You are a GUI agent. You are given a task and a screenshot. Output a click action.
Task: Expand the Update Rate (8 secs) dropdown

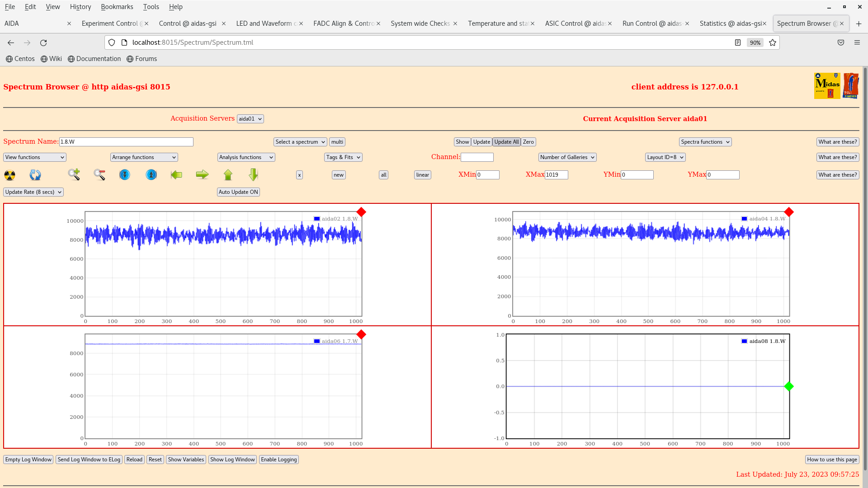(x=33, y=192)
